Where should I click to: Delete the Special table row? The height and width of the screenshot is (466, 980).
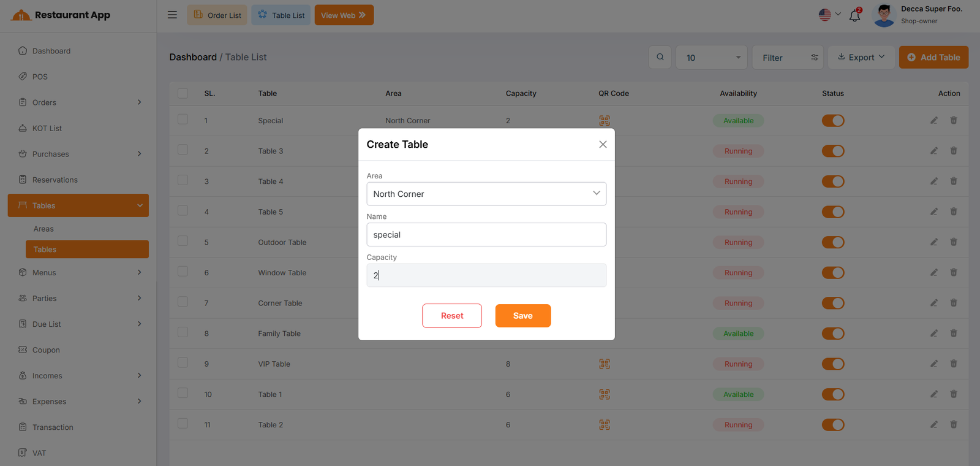[x=953, y=120]
